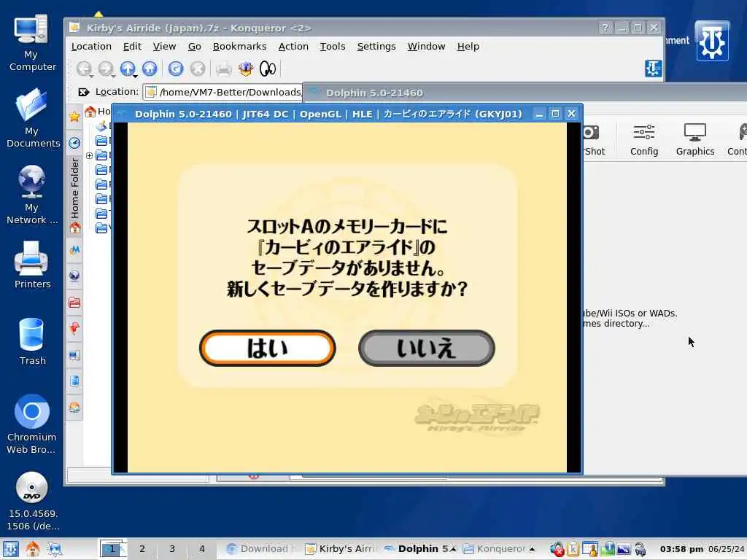Click the home icon in taskbar panel
Screen dimensions: 747x560
pos(32,549)
